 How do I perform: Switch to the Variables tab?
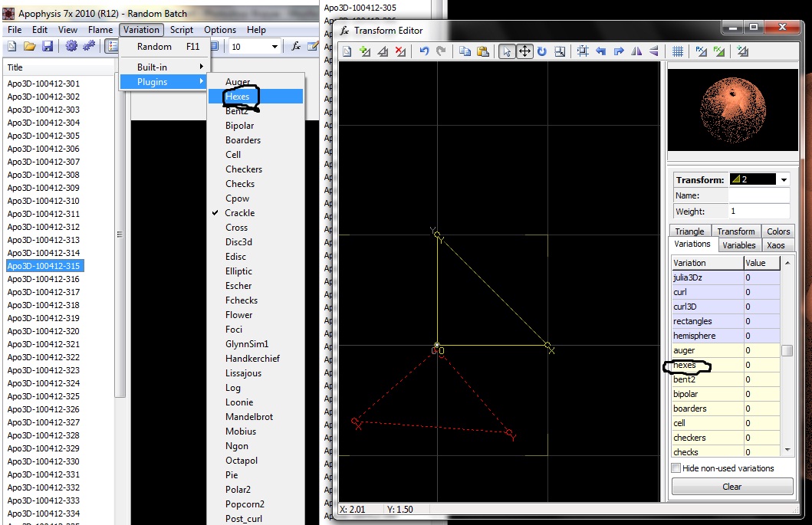739,245
